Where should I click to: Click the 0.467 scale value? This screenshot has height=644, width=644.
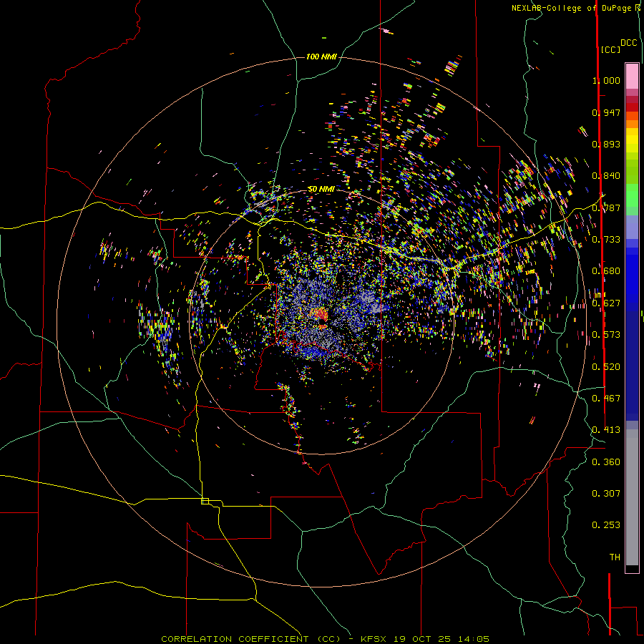point(606,399)
